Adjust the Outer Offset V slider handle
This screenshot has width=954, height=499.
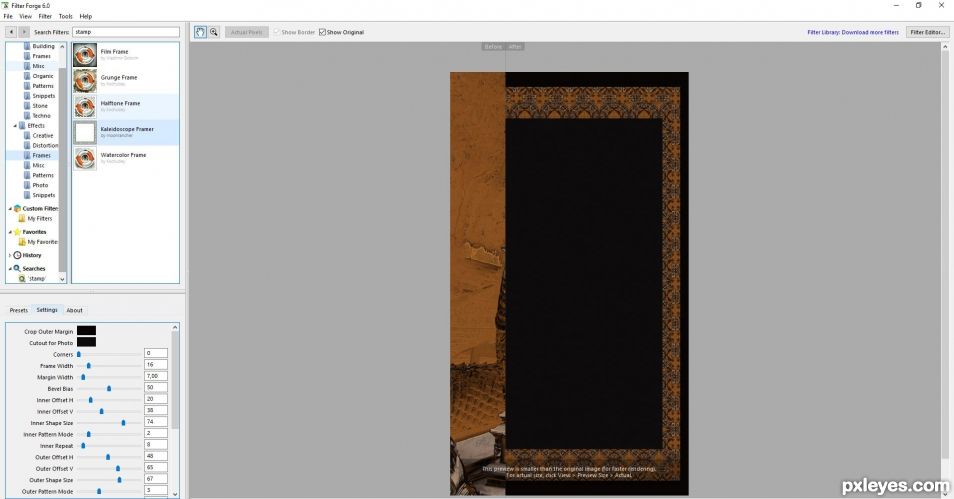[x=118, y=469]
